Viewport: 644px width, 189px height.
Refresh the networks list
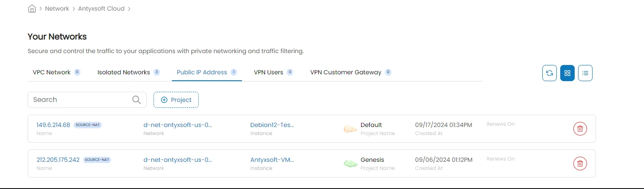point(549,73)
